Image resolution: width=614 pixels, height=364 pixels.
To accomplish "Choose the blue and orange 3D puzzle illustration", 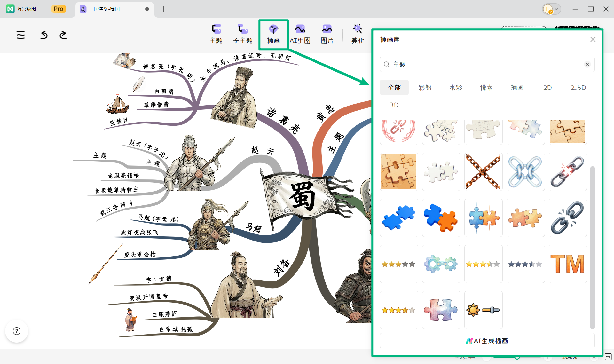I will coord(441,218).
